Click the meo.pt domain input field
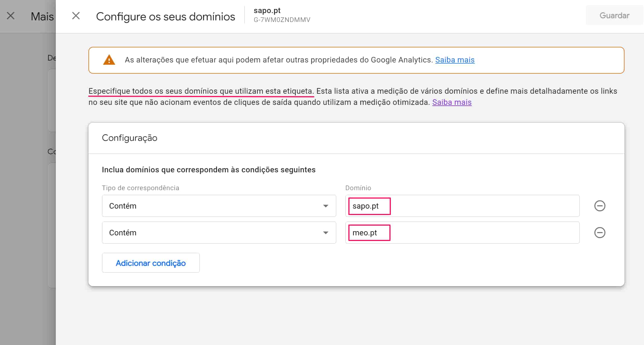Screen dimensions: 644x345 pos(462,233)
